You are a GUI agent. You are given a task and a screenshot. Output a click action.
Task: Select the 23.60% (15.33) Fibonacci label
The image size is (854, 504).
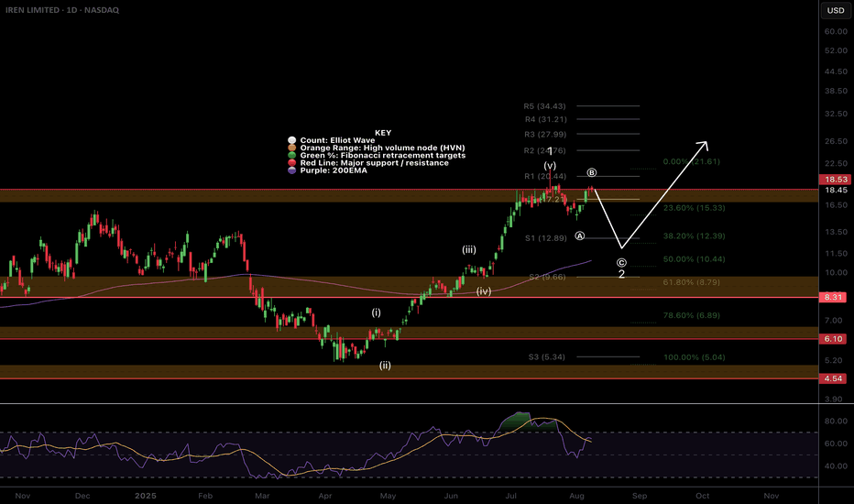pos(694,208)
